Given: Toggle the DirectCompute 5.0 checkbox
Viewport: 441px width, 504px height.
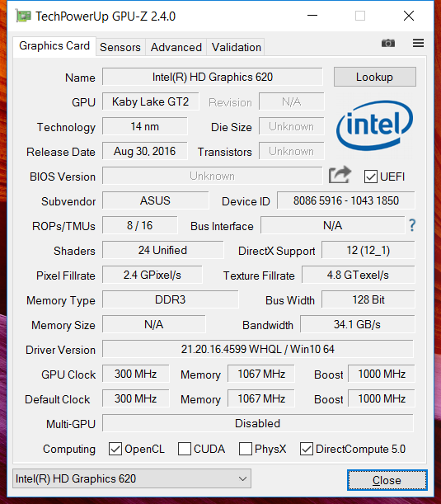Looking at the screenshot, I should (307, 449).
